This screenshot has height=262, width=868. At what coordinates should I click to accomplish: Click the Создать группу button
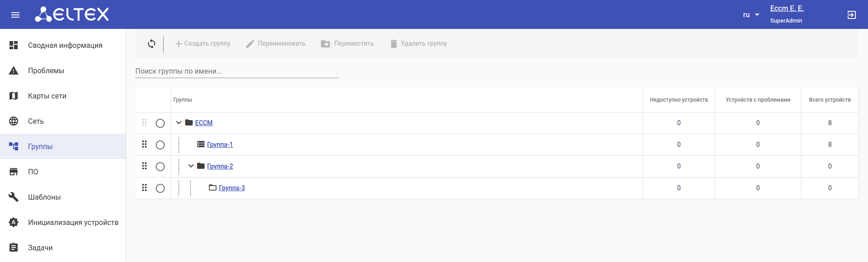pyautogui.click(x=203, y=44)
